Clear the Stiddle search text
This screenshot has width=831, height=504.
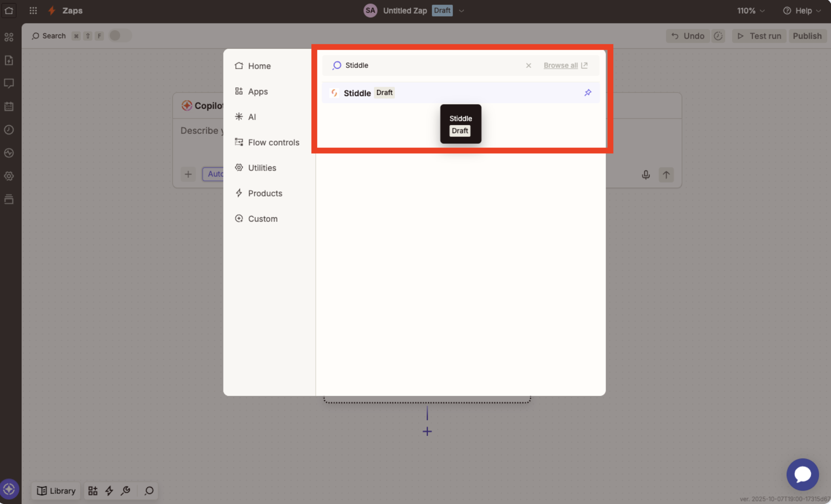[528, 66]
